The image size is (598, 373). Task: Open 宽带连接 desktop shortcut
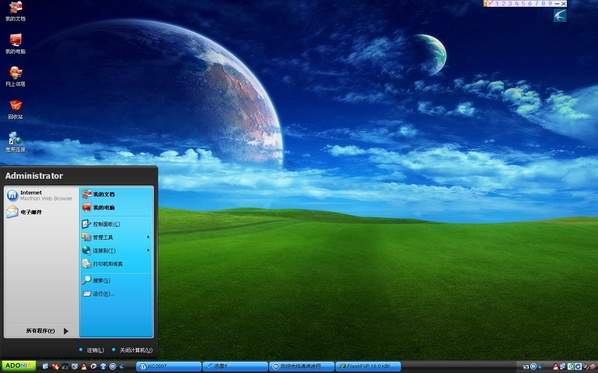pyautogui.click(x=15, y=142)
